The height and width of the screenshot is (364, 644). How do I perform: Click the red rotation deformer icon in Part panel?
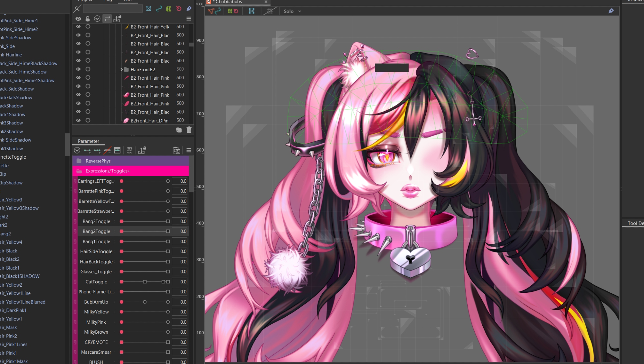click(179, 9)
